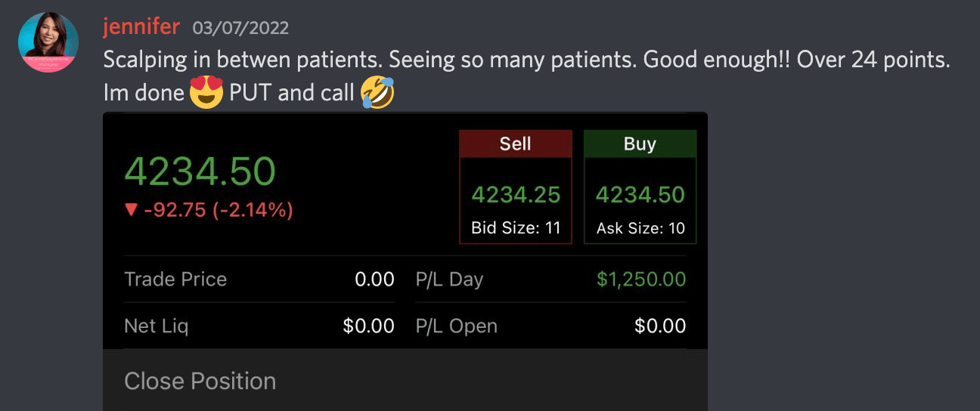Click the Ask Size: 10 text
Screen dimensions: 980x411
point(640,228)
